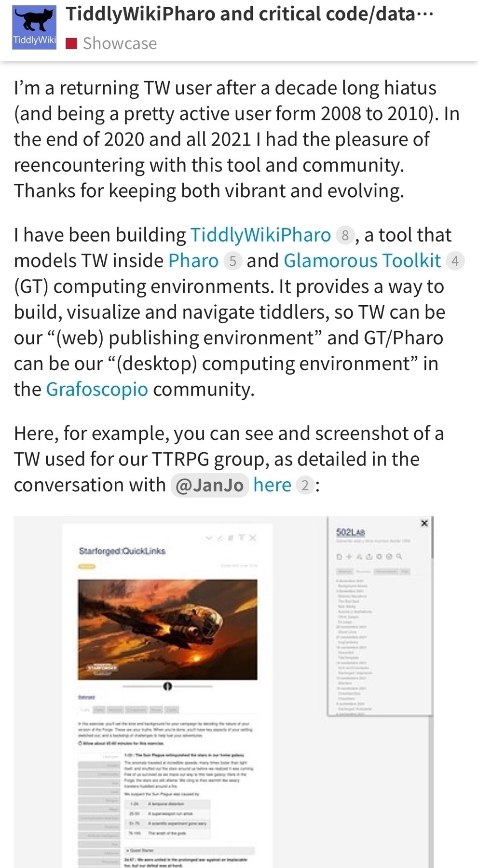Click the TiddlyWiki black cat logo
478x868 pixels.
point(34,27)
